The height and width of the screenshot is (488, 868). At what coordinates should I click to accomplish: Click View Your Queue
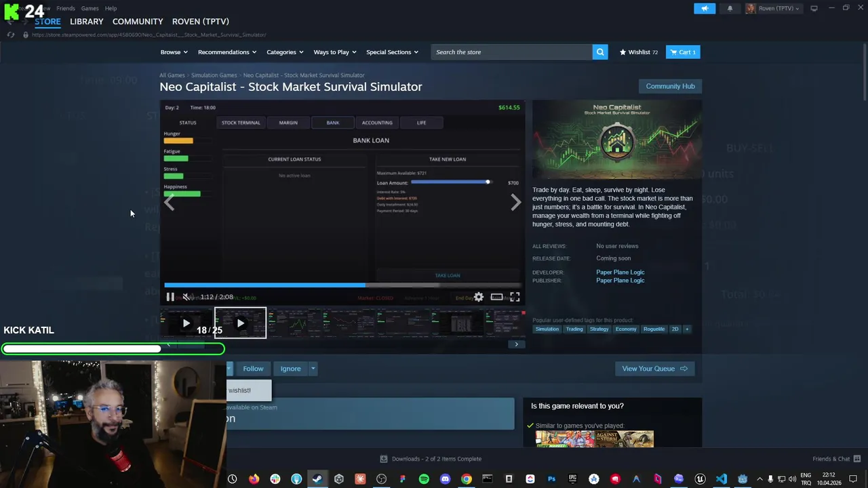click(x=654, y=369)
